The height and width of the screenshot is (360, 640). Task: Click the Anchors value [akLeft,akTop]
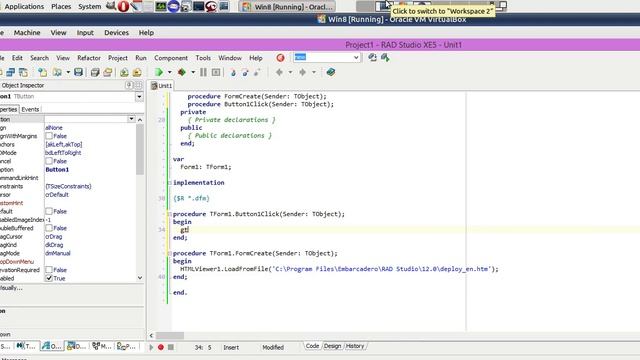point(64,144)
